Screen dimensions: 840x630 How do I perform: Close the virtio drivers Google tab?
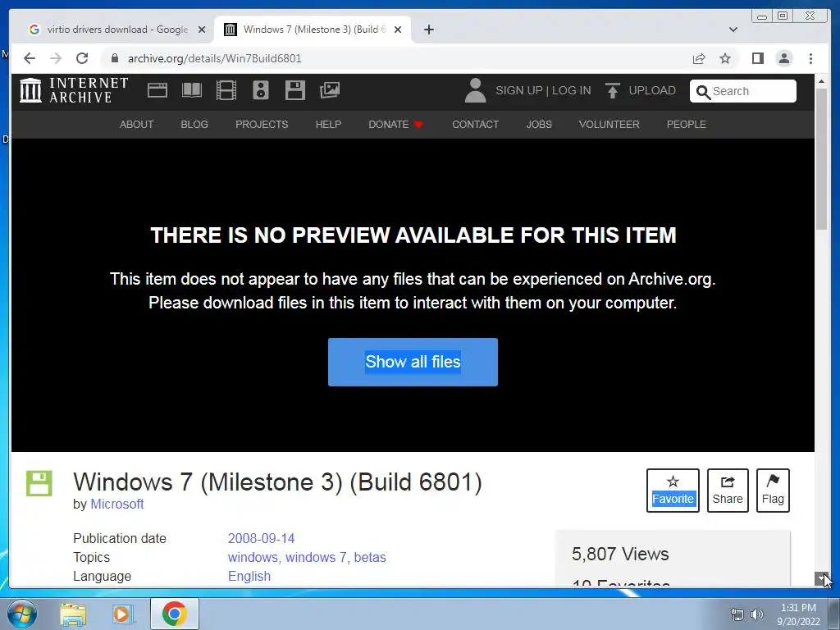pyautogui.click(x=202, y=30)
